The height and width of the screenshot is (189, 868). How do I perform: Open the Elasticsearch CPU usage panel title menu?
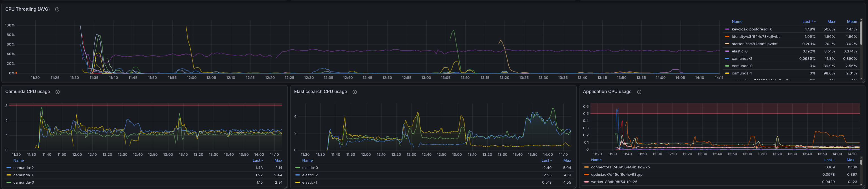(320, 92)
